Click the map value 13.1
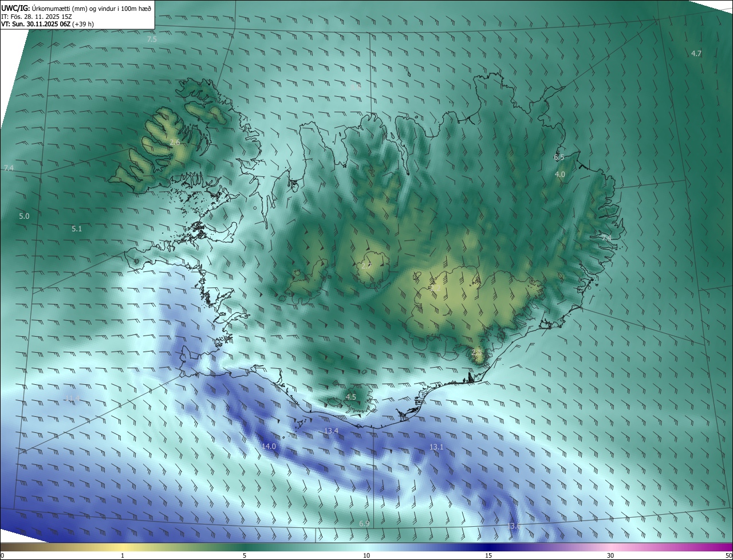The width and height of the screenshot is (733, 560). tap(436, 447)
